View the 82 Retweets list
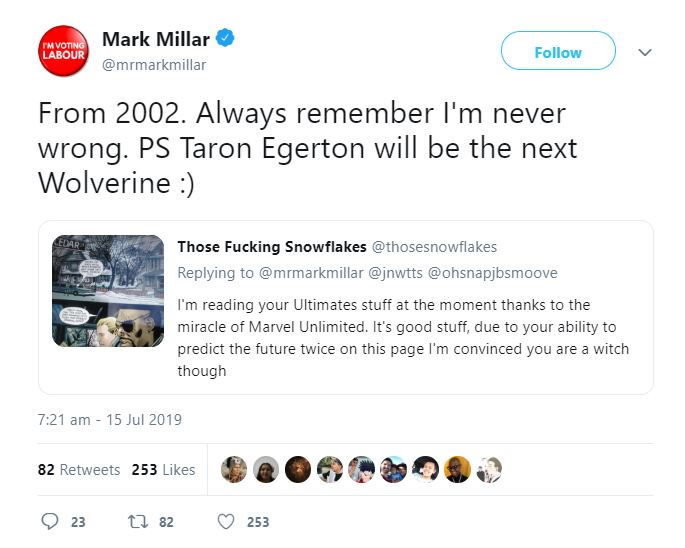 [x=79, y=469]
